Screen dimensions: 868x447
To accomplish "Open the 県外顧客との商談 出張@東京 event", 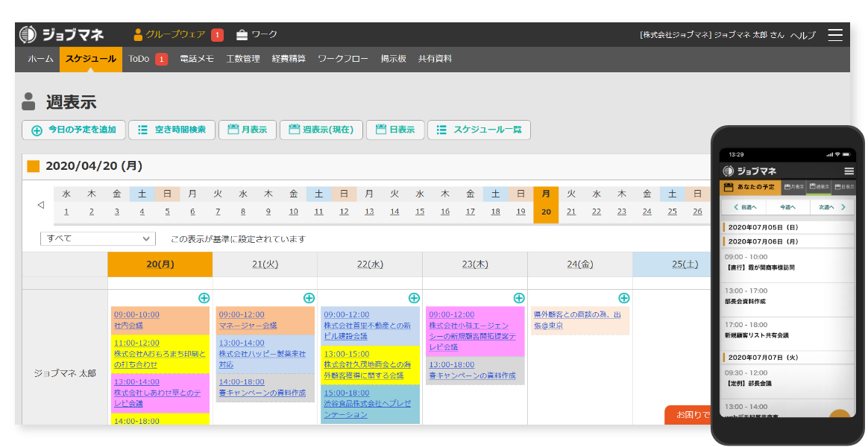I will point(580,321).
